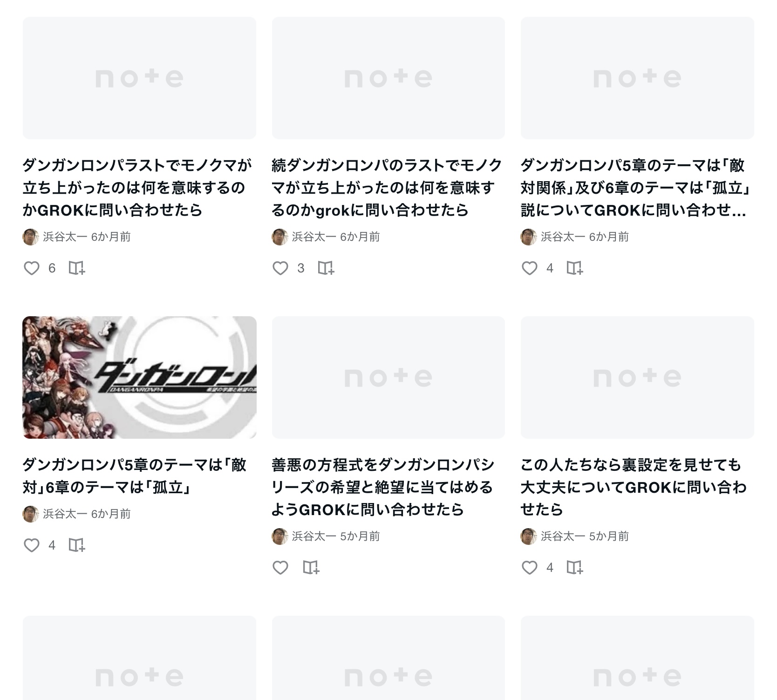
Task: Add the 続ダンガンロンパ article to a magazine
Action: click(x=326, y=268)
